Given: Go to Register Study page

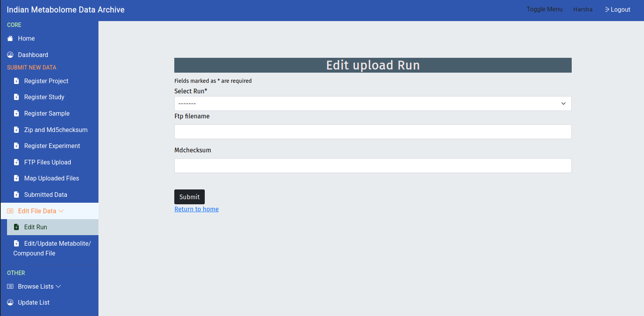Looking at the screenshot, I should coord(44,97).
